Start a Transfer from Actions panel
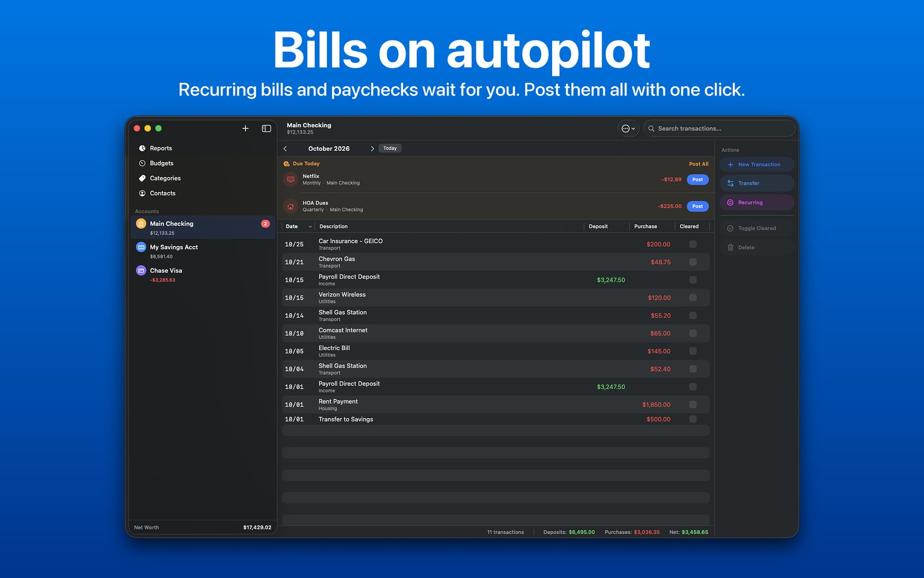 757,183
